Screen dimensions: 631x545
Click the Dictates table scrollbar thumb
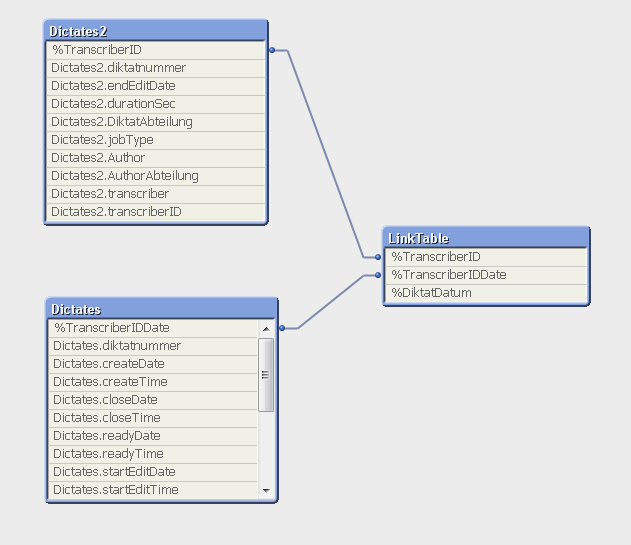[x=266, y=375]
